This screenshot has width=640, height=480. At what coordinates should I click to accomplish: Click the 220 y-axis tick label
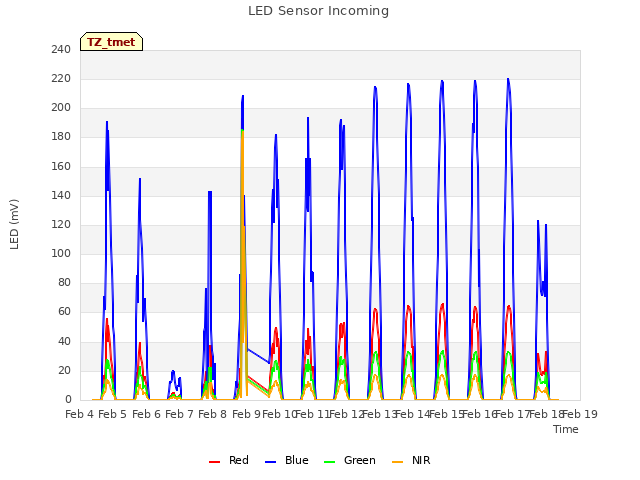tap(61, 78)
